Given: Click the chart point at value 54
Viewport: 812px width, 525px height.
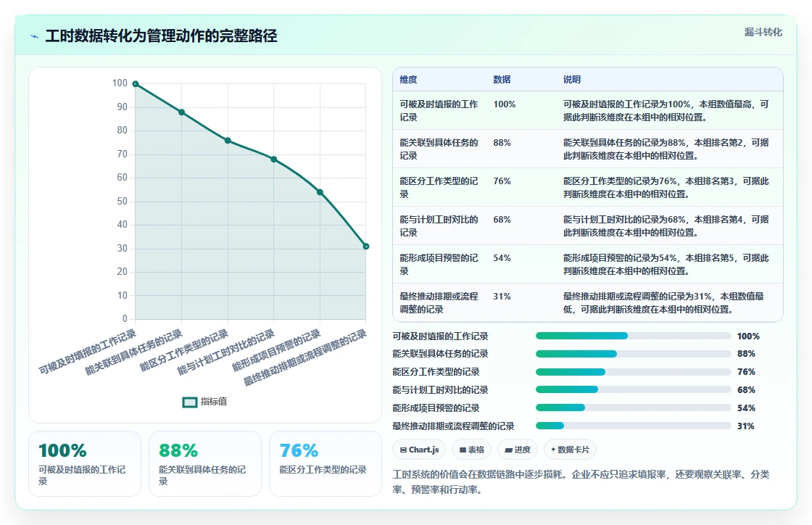Looking at the screenshot, I should point(320,192).
